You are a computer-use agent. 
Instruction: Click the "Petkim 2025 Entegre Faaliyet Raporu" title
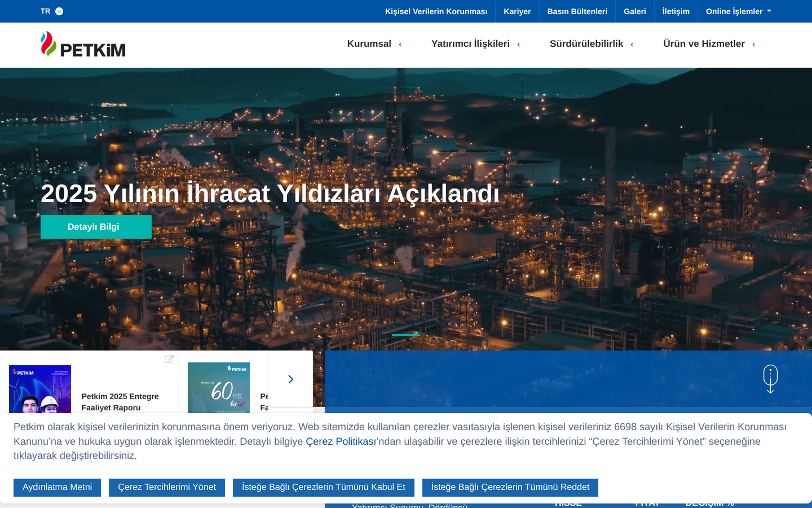click(120, 402)
